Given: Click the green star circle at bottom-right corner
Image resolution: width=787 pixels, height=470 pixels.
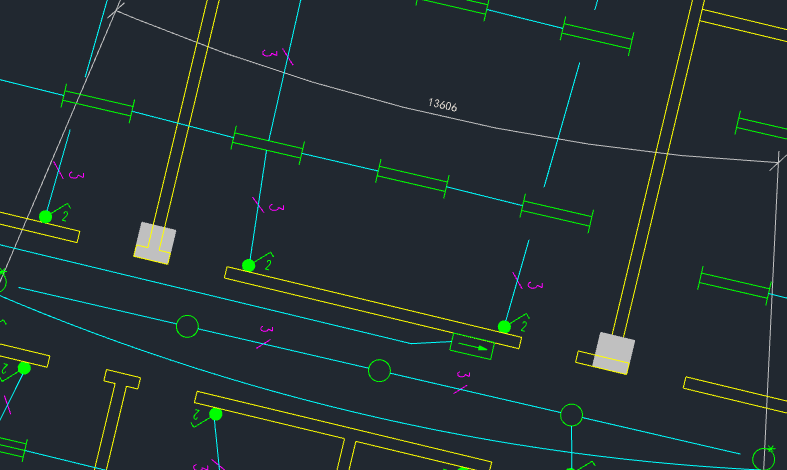Looking at the screenshot, I should 764,458.
